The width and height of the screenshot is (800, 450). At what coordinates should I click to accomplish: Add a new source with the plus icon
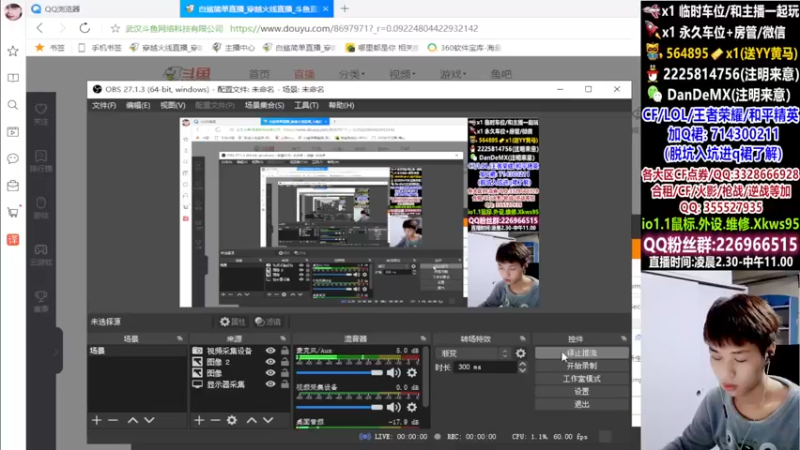(x=199, y=420)
